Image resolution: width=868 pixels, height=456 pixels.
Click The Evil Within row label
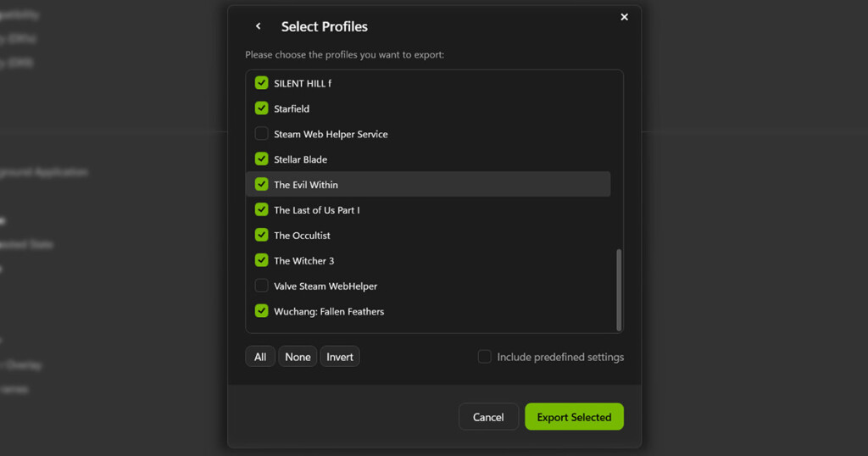pyautogui.click(x=306, y=185)
